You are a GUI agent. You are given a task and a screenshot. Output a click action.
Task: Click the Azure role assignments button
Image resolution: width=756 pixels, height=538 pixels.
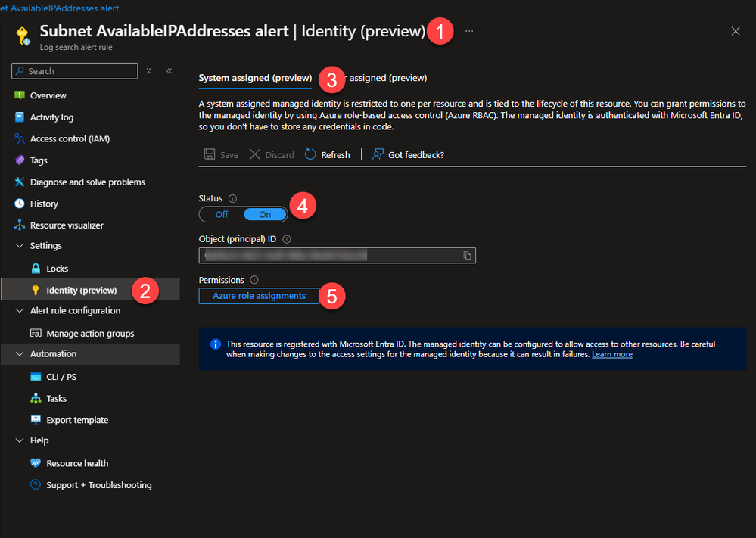coord(260,296)
